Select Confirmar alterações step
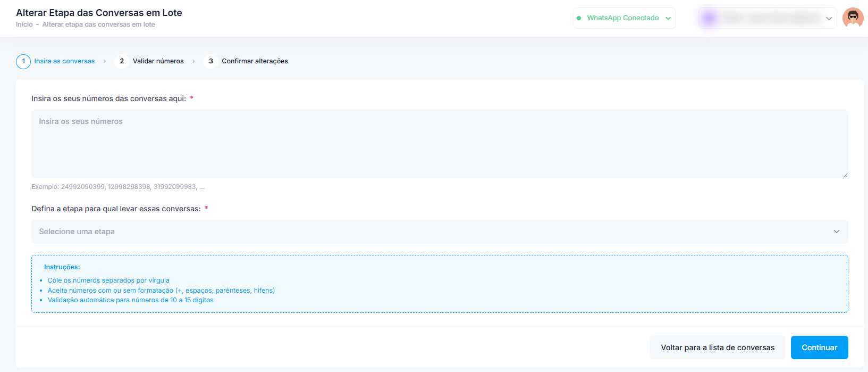Viewport: 868px width, 372px height. tap(255, 61)
